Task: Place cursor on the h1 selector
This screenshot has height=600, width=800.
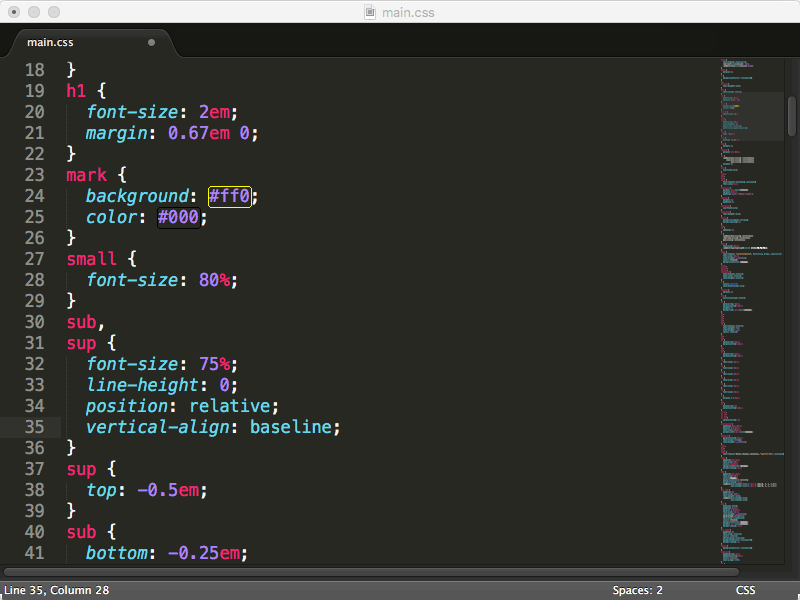Action: [77, 91]
